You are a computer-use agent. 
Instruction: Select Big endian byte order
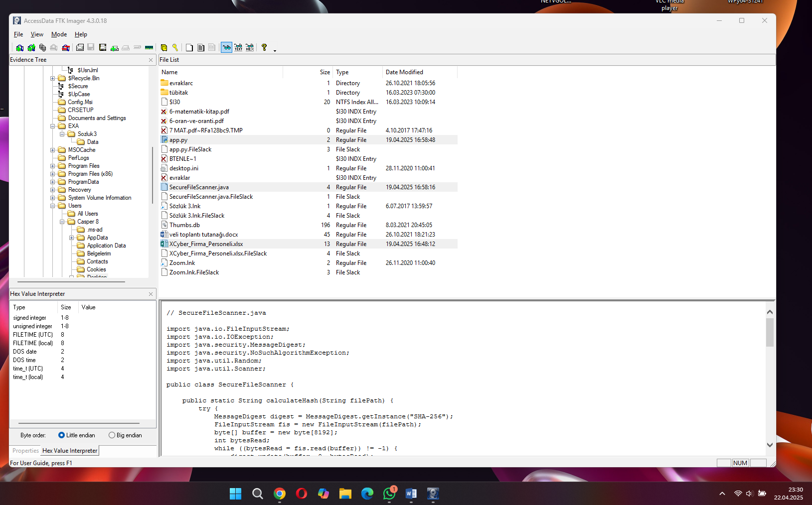[125, 435]
